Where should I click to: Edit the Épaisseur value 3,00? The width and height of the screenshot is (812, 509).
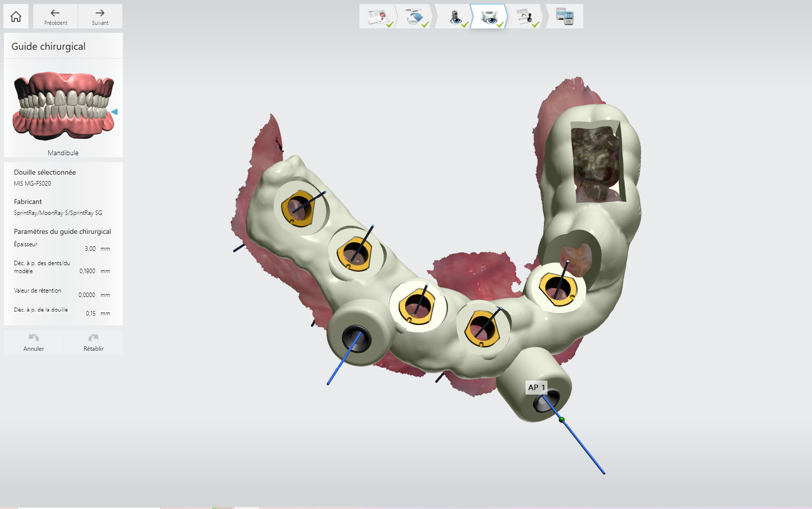point(90,249)
